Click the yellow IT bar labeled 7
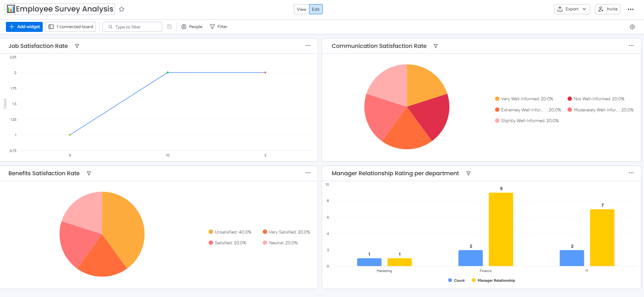Image resolution: width=644 pixels, height=297 pixels. [x=602, y=238]
